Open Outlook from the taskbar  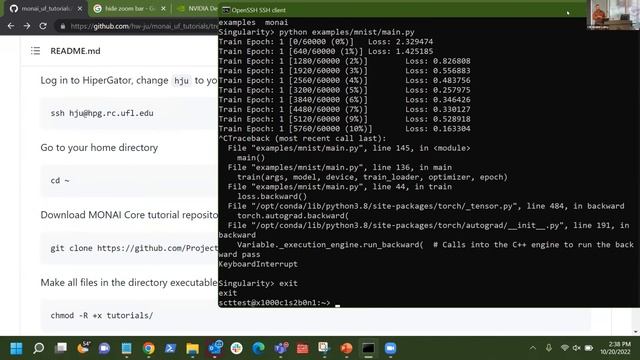click(215, 348)
